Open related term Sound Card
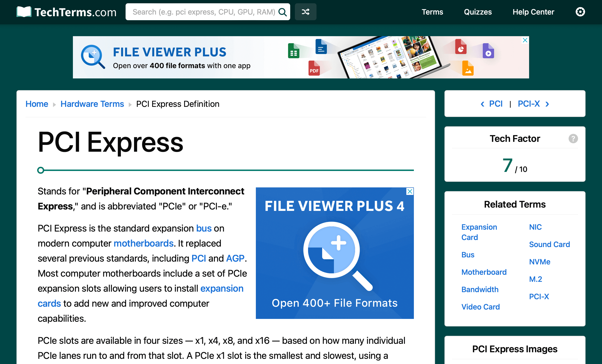 (x=549, y=244)
